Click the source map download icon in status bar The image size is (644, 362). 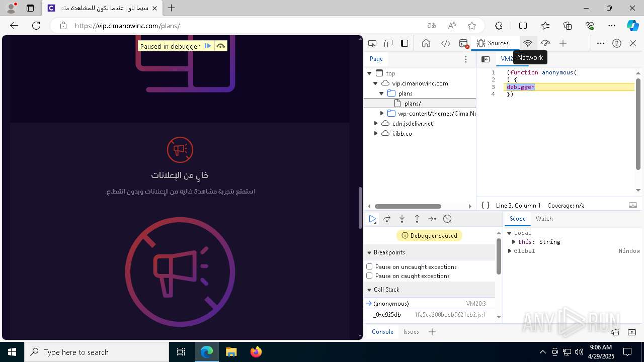pos(633,205)
